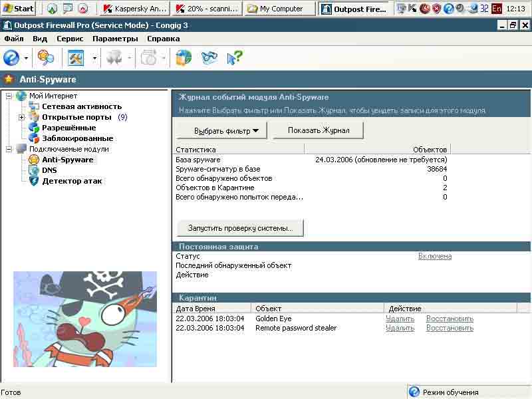
Task: Open the Выбрать фильтр dropdown button
Action: 222,130
